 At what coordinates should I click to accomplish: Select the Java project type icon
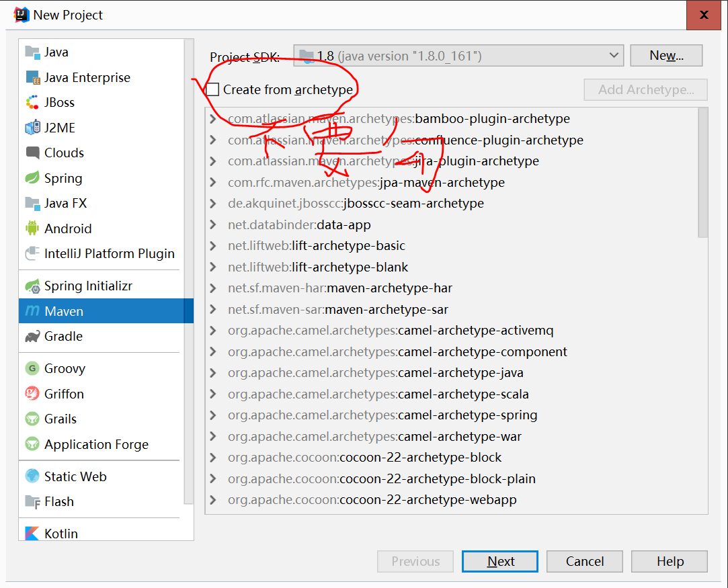pos(32,52)
